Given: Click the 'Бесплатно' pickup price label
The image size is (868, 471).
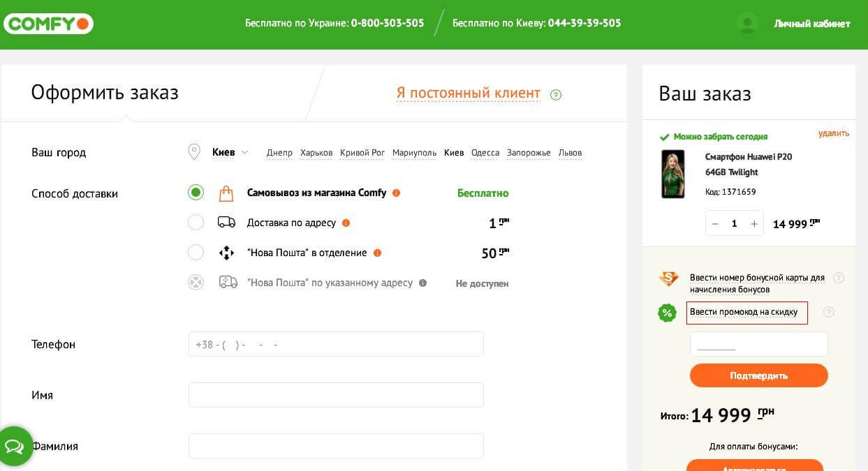Looking at the screenshot, I should (483, 193).
